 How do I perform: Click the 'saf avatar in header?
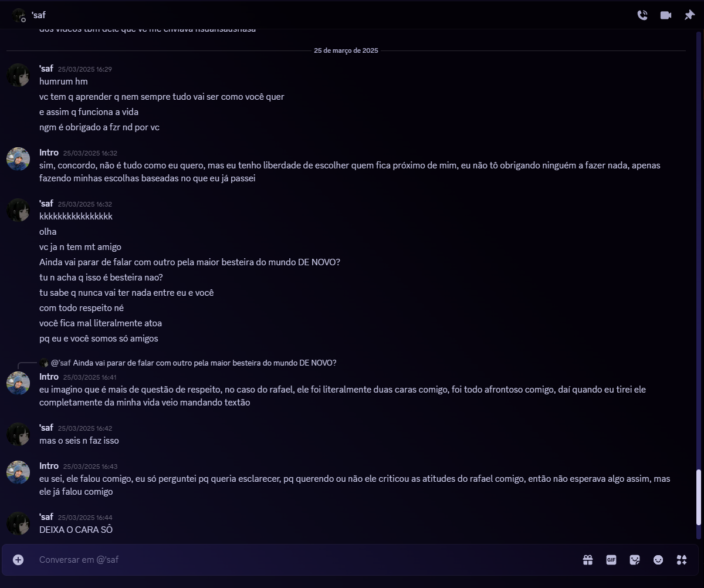pos(19,15)
